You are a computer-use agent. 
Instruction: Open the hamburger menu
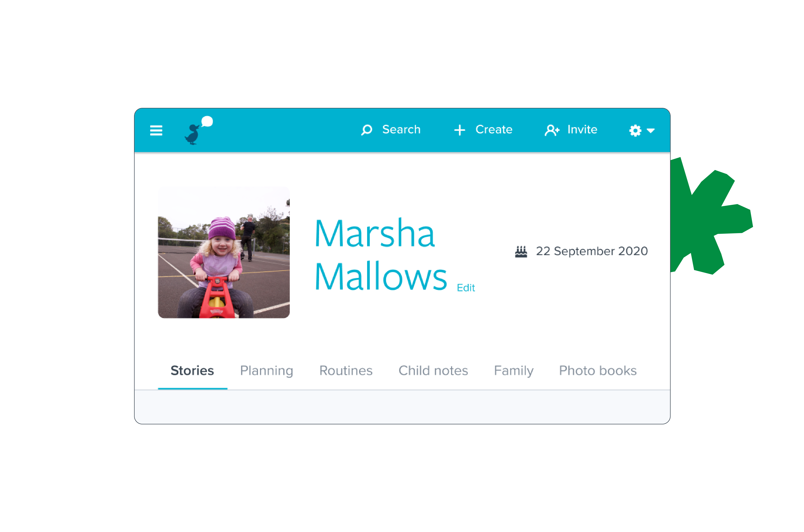pyautogui.click(x=156, y=130)
